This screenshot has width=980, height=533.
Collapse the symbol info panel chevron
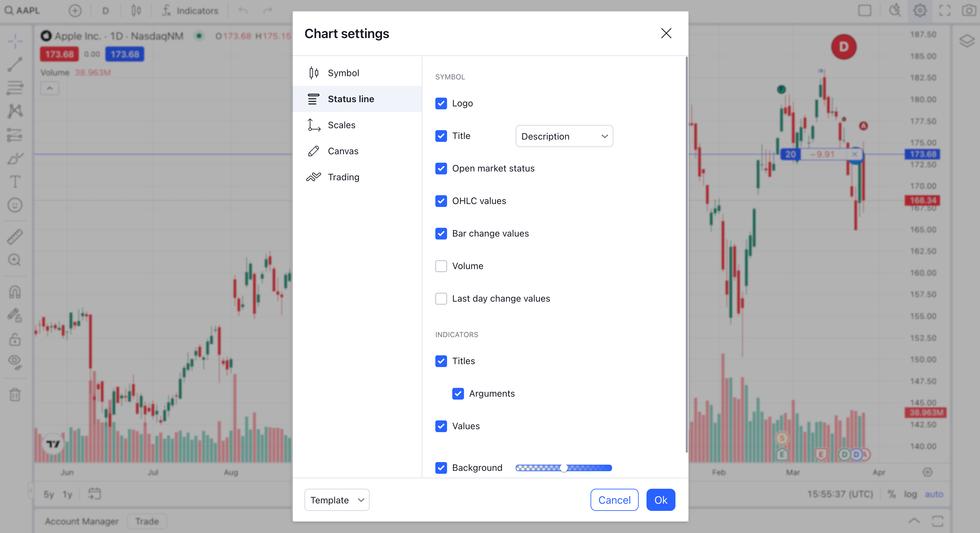click(x=49, y=88)
